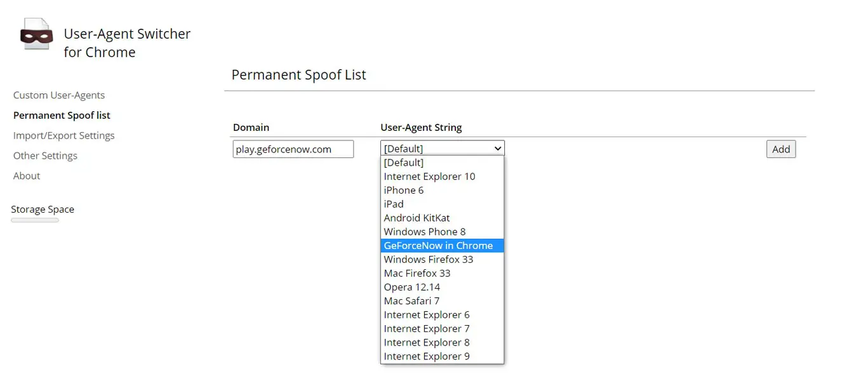
Task: Choose Windows Firefox 33 option
Action: (x=443, y=260)
